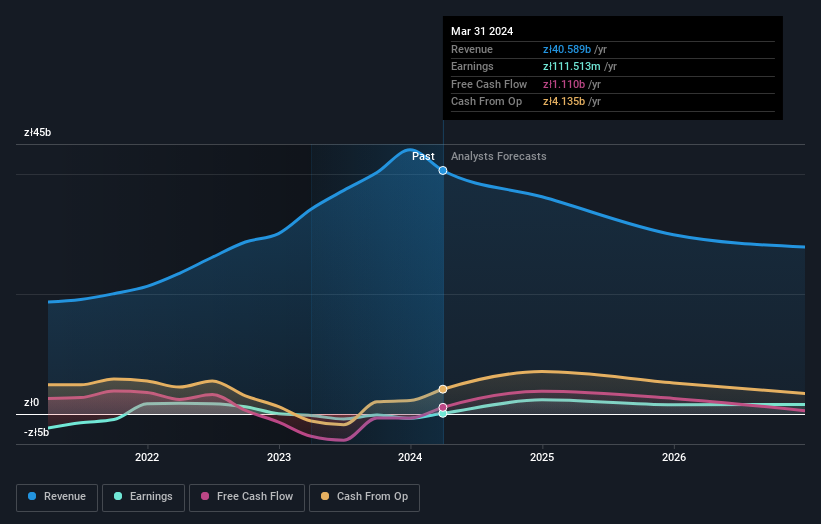
Task: Click the zł45b y-axis label
Action: 37,132
